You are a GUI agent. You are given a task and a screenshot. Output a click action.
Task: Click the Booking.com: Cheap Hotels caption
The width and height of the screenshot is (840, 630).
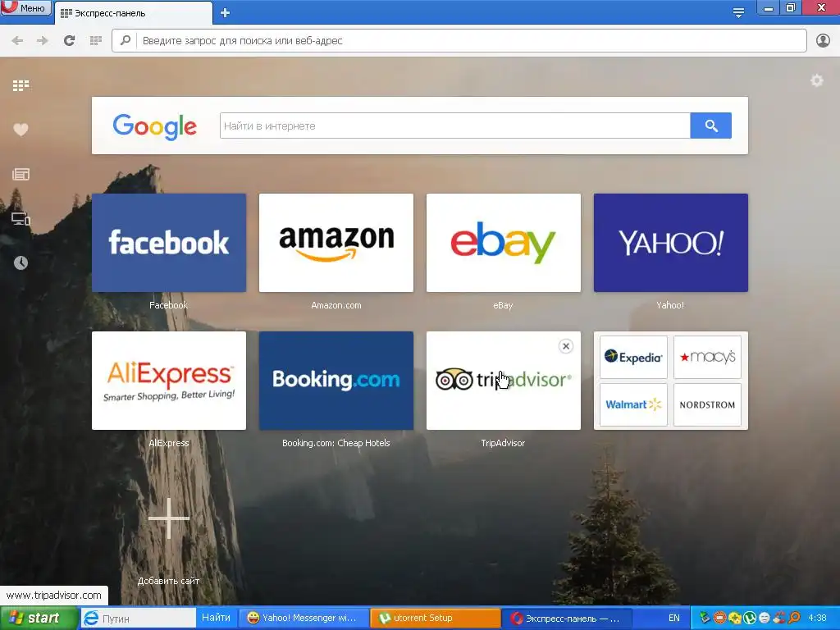[336, 443]
